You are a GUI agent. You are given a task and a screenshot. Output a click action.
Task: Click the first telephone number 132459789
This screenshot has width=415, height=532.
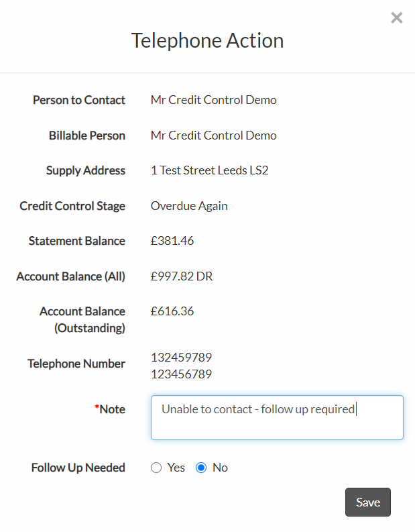point(182,358)
